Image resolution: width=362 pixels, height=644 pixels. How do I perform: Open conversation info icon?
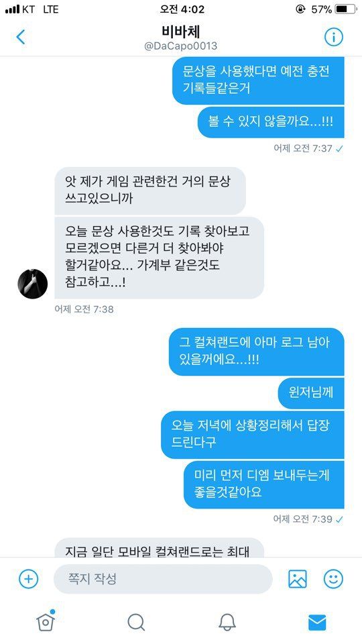click(x=333, y=38)
